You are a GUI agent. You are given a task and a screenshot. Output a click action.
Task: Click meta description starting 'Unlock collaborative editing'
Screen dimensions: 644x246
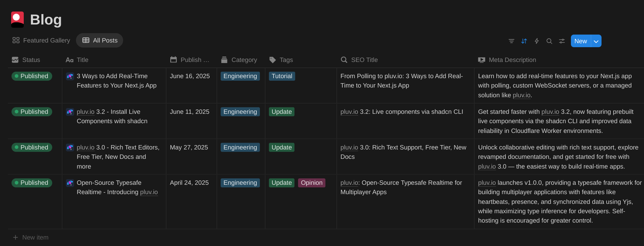pos(558,157)
